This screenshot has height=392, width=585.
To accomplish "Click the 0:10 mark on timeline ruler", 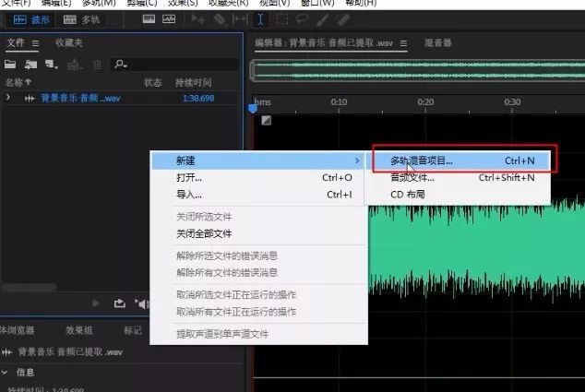I will click(x=339, y=102).
